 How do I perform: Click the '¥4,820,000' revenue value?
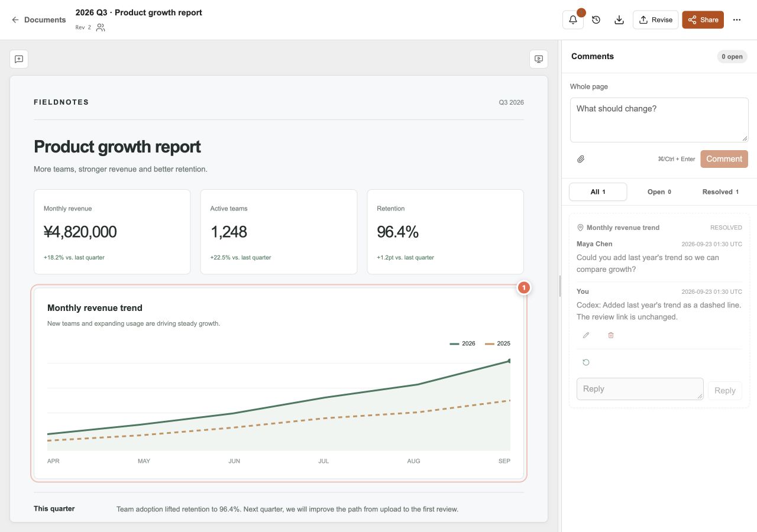[x=80, y=232]
